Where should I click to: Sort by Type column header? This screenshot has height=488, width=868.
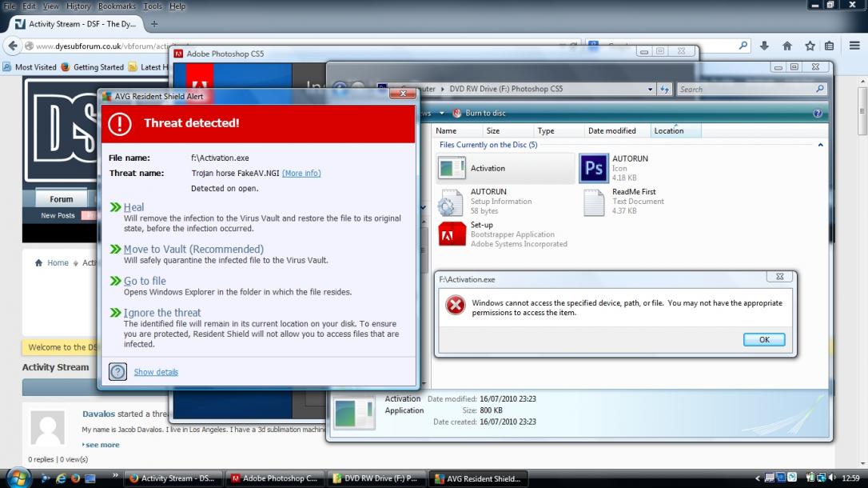click(559, 130)
